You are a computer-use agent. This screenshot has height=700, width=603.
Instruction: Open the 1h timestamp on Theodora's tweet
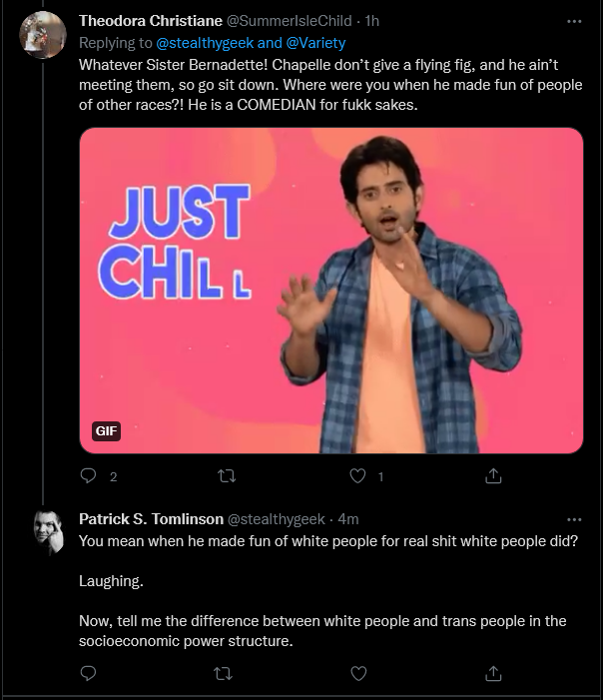point(371,21)
